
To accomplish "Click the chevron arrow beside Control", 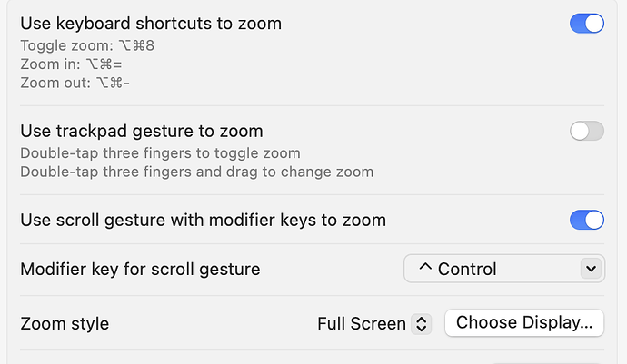I will [x=591, y=269].
